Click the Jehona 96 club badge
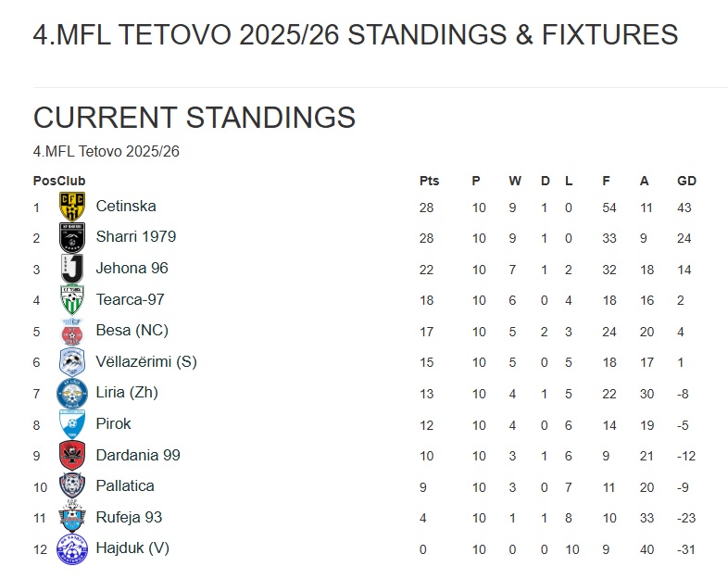 pyautogui.click(x=72, y=269)
